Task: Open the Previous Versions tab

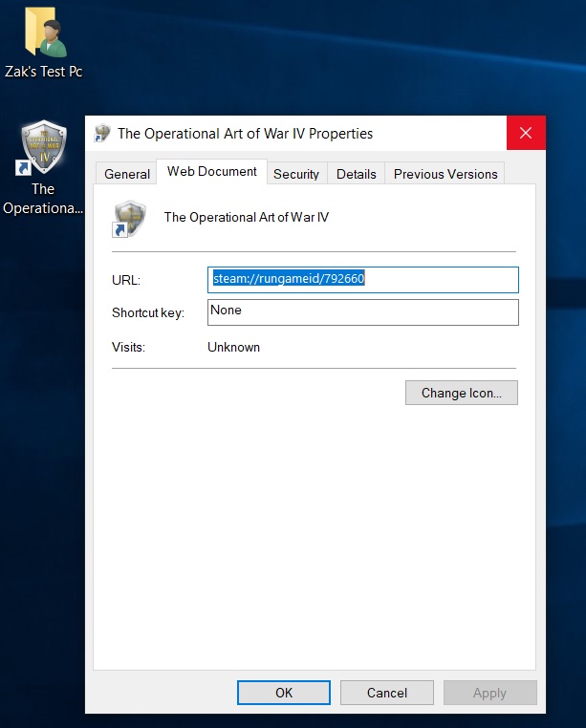Action: (445, 174)
